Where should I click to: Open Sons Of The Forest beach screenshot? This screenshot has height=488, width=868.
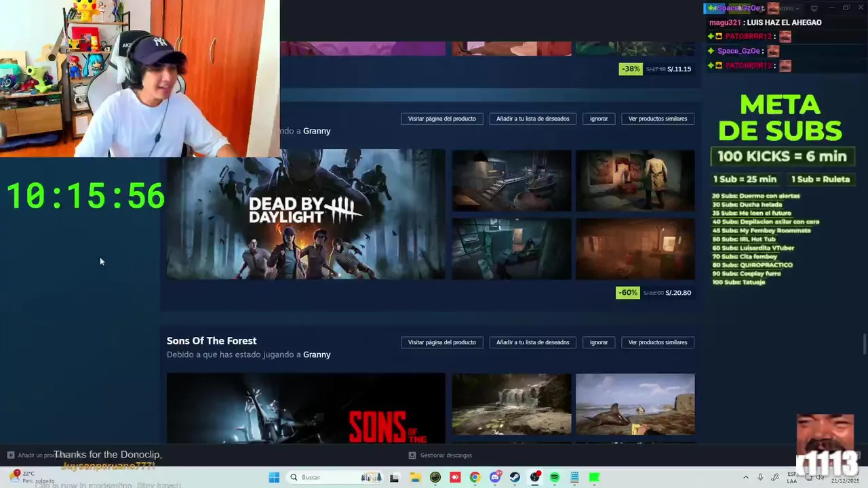point(635,404)
